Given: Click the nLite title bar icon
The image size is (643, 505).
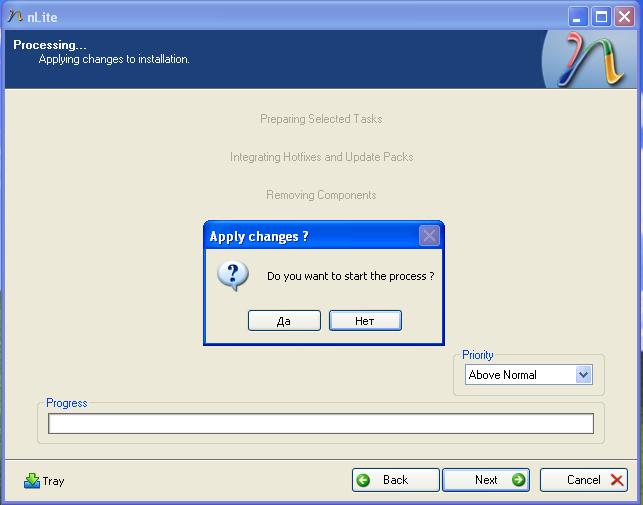Looking at the screenshot, I should (x=15, y=16).
